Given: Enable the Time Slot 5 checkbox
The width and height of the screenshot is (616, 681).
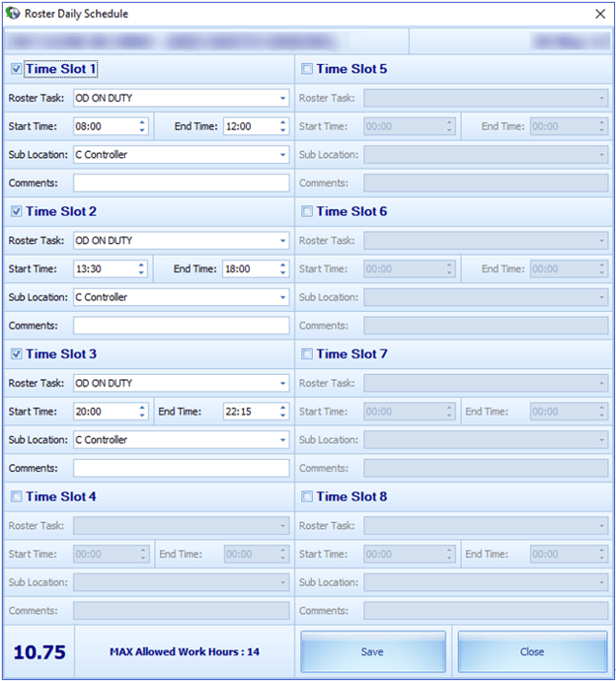Looking at the screenshot, I should [307, 69].
